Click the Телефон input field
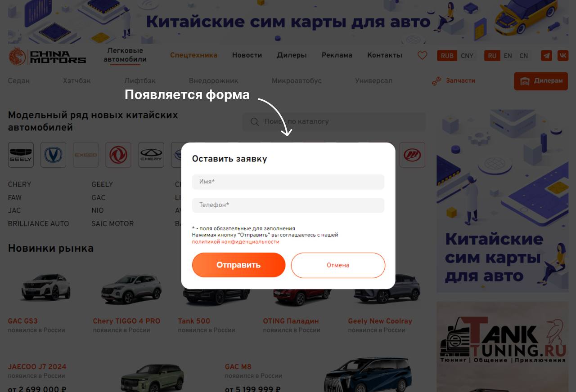Screen dimensions: 576x392 point(288,205)
